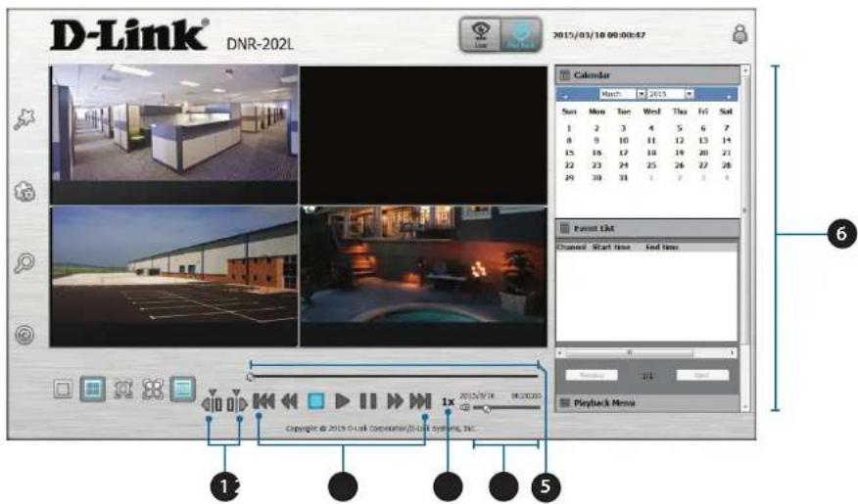
Task: Pause the playback
Action: (x=368, y=401)
